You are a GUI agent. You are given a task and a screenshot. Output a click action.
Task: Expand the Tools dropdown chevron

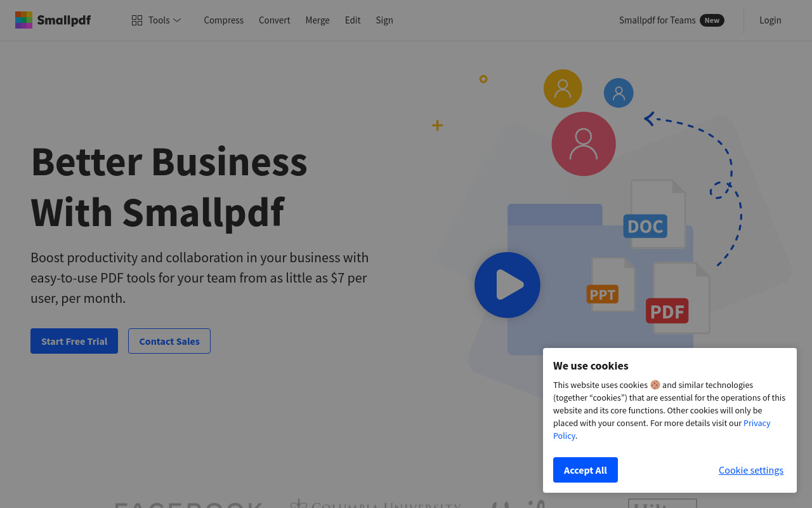tap(177, 20)
